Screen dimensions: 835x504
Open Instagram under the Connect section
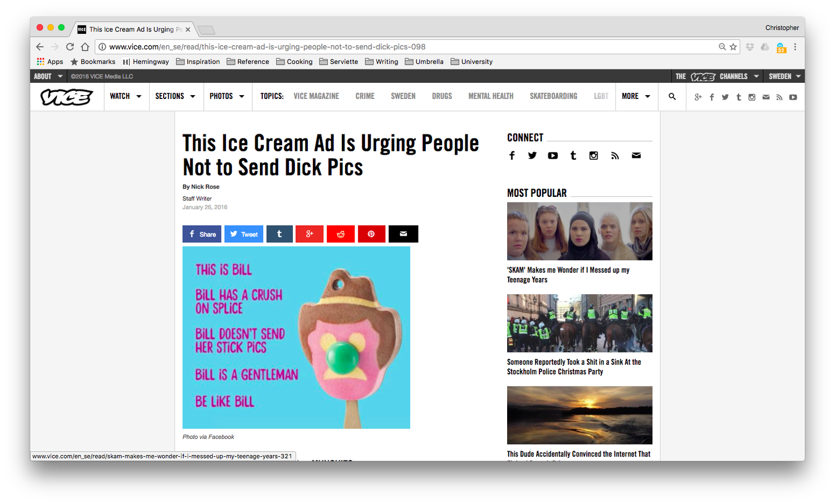(x=593, y=156)
